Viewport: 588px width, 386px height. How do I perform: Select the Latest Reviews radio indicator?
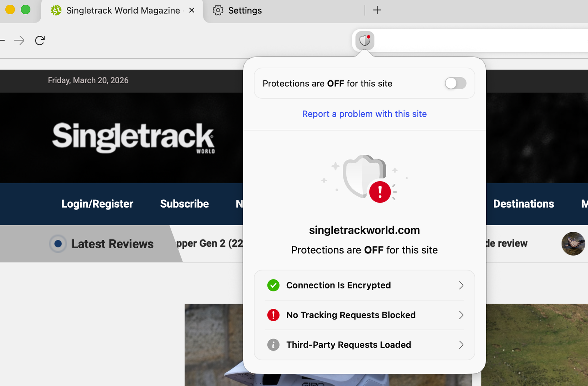click(58, 244)
